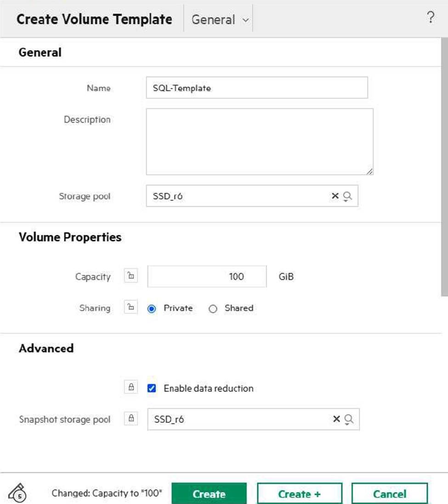The image size is (448, 504).
Task: Click the Create + button
Action: [x=300, y=494]
